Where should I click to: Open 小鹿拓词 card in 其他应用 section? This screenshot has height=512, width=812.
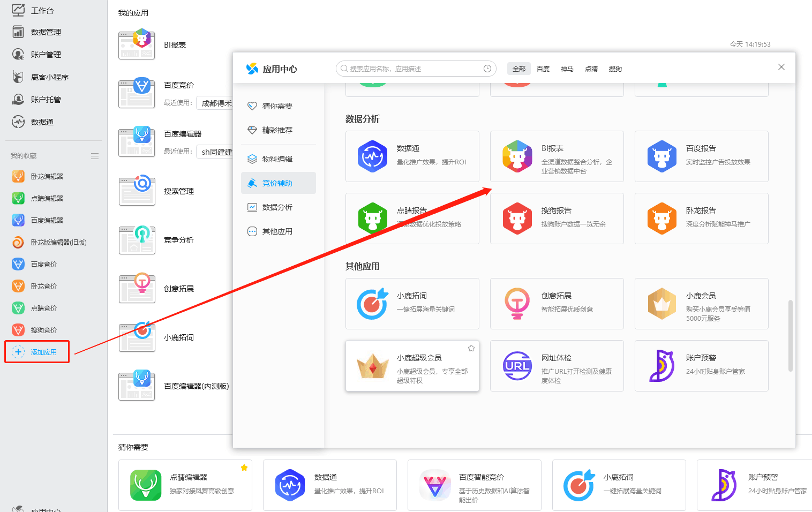pos(412,304)
